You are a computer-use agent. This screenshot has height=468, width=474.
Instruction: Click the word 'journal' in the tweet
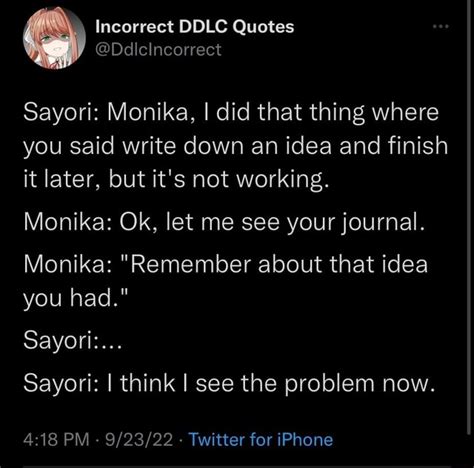(x=380, y=223)
